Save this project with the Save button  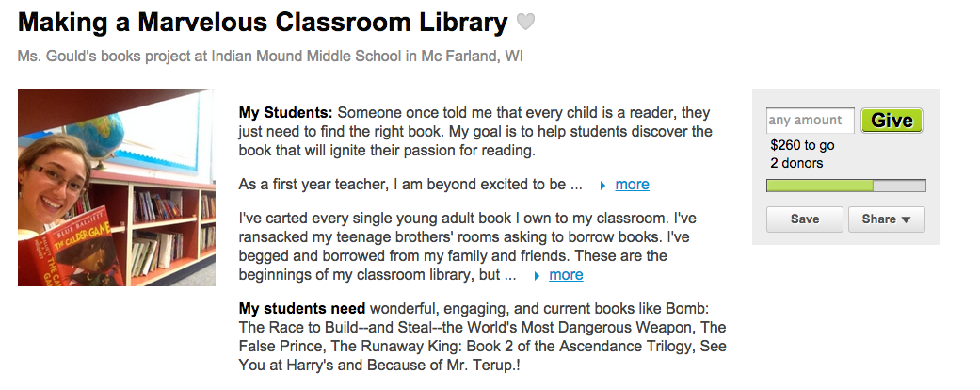pos(804,219)
